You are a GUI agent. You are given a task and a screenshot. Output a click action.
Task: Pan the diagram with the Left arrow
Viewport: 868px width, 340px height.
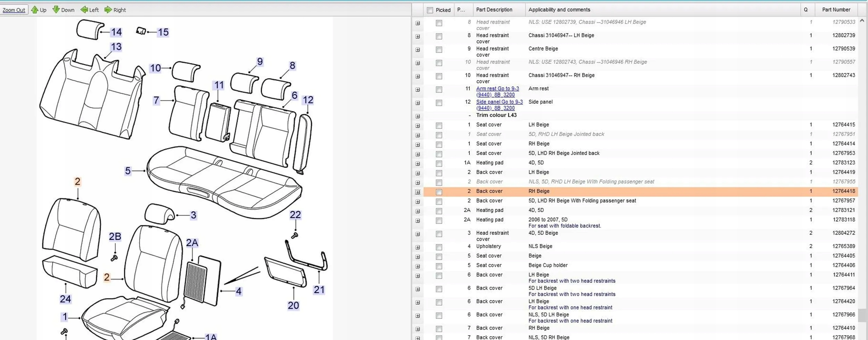point(90,10)
